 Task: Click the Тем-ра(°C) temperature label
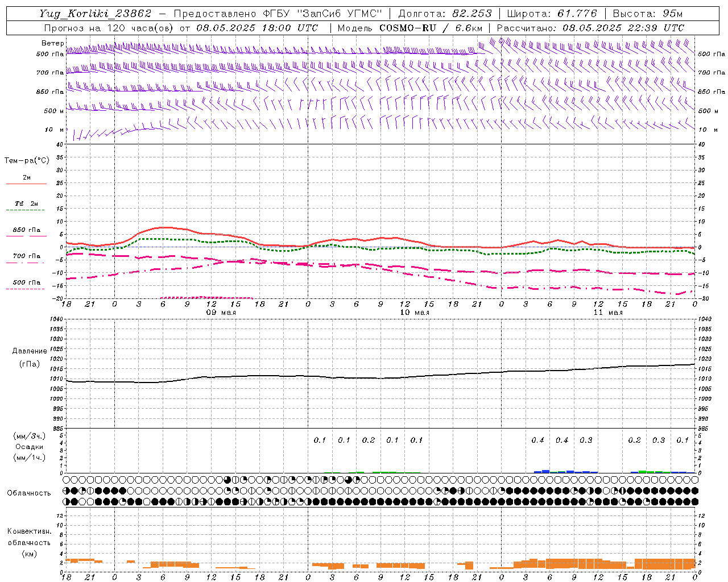pyautogui.click(x=27, y=161)
